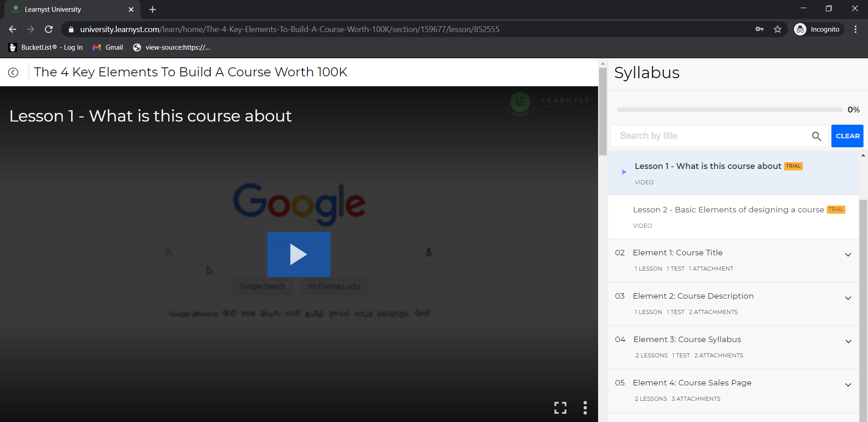Open Chrome three-dot menu
Image resolution: width=868 pixels, height=422 pixels.
pyautogui.click(x=855, y=29)
